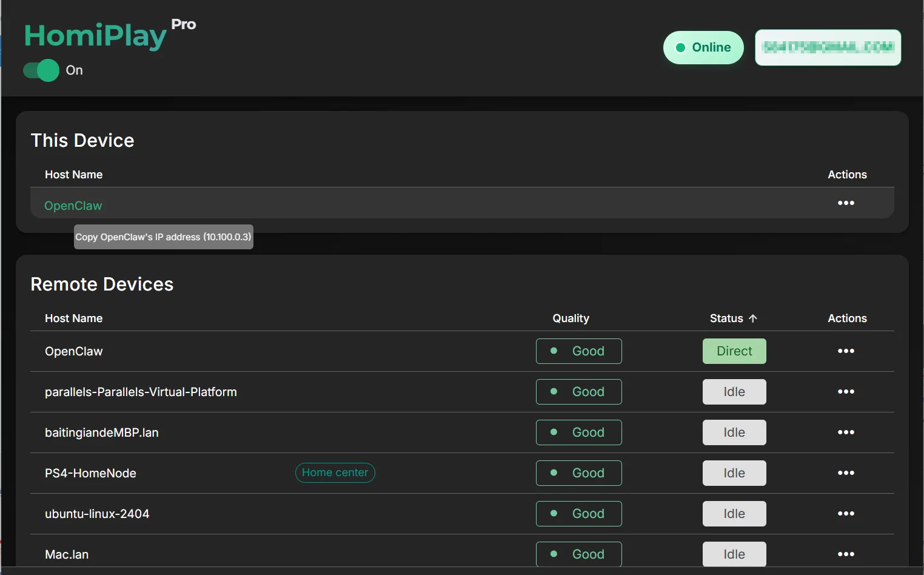This screenshot has width=924, height=575.
Task: Click Idle status for baitingiandeMBP.lan
Action: pyautogui.click(x=734, y=432)
